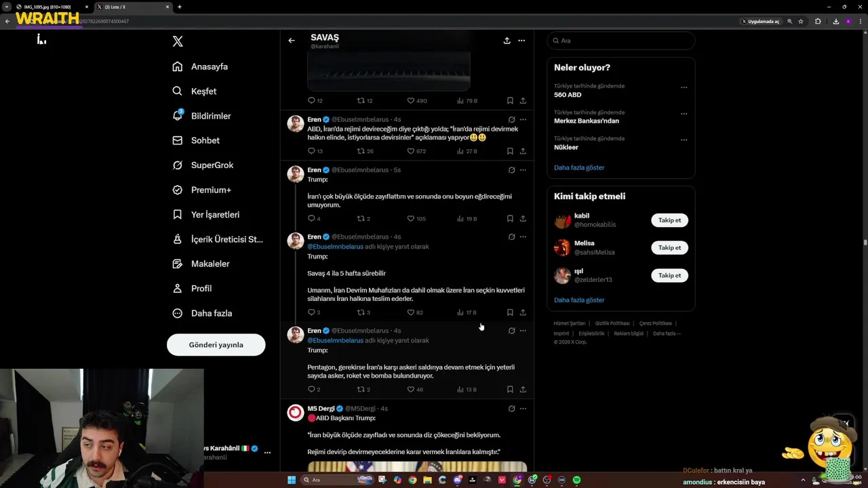Switch to the IMG_1095.jpg browser tab
The width and height of the screenshot is (868, 488).
click(x=52, y=7)
